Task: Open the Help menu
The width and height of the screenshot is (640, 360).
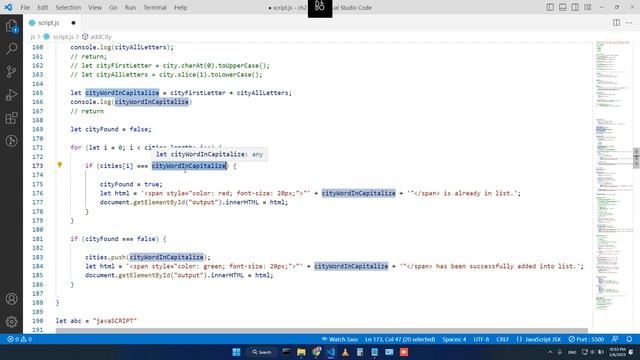Action: (180, 7)
